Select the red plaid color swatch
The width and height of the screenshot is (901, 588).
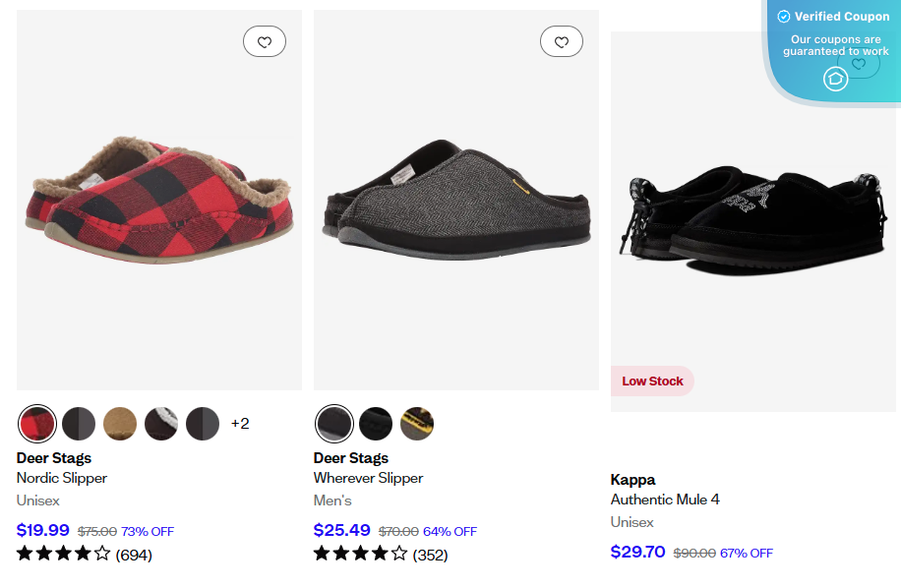pyautogui.click(x=37, y=423)
